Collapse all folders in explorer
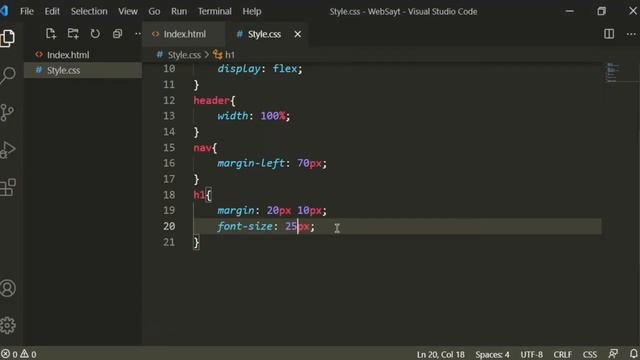The image size is (640, 360). point(117,34)
